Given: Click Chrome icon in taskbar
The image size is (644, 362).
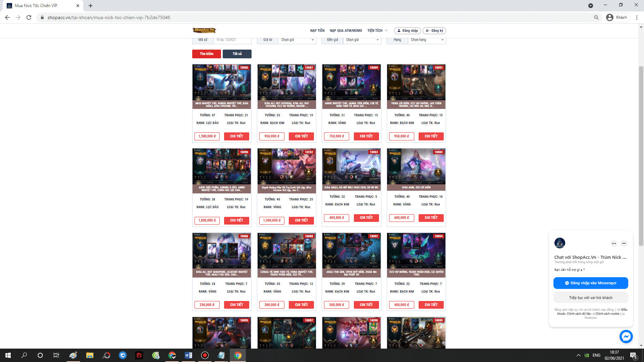Looking at the screenshot, I should pyautogui.click(x=237, y=355).
